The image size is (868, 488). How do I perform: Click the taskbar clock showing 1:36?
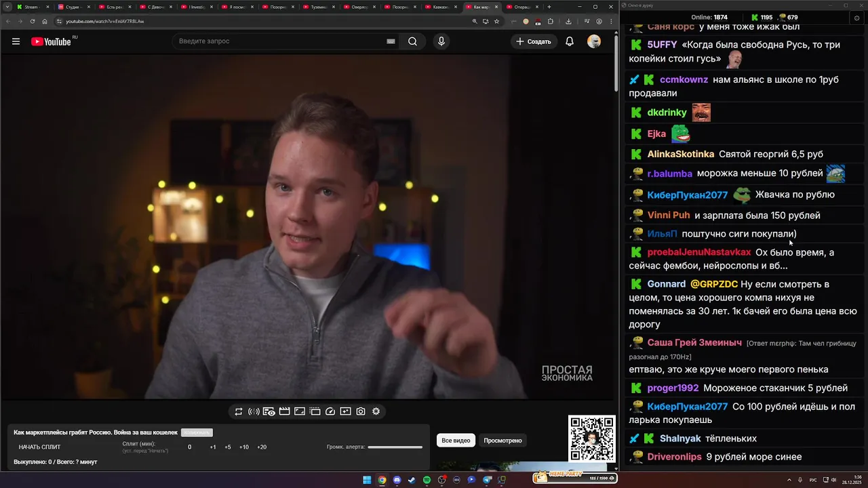852,480
